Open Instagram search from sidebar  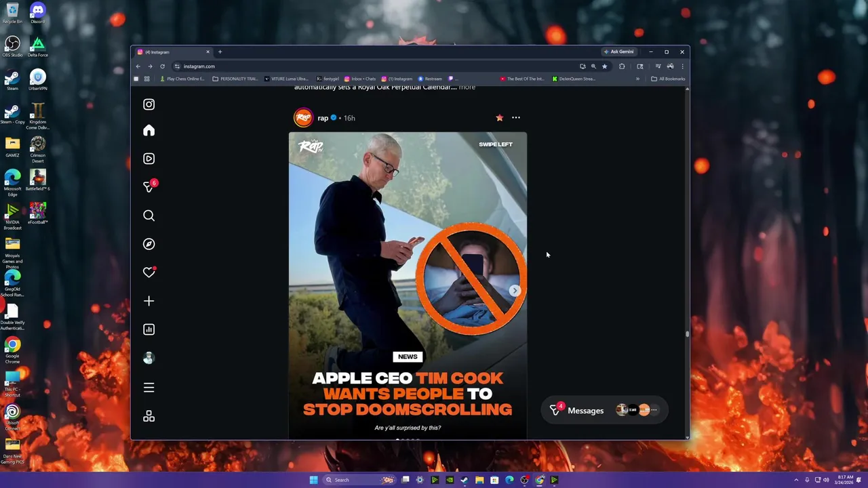coord(149,216)
